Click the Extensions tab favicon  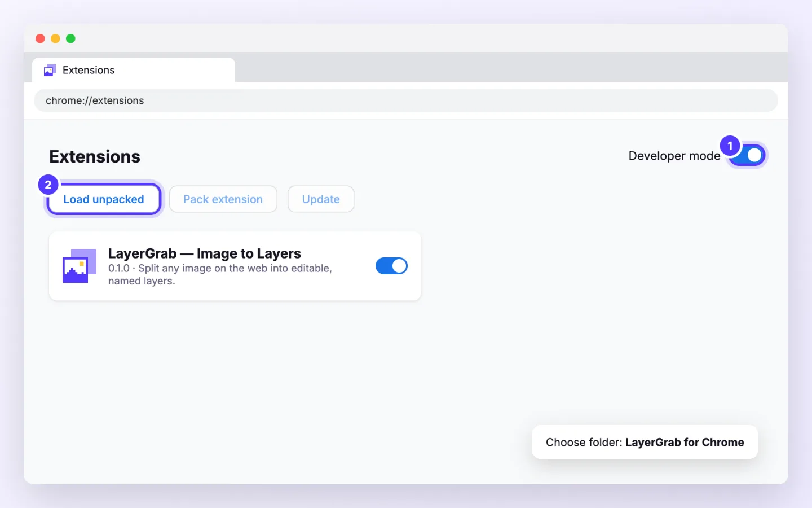point(50,71)
